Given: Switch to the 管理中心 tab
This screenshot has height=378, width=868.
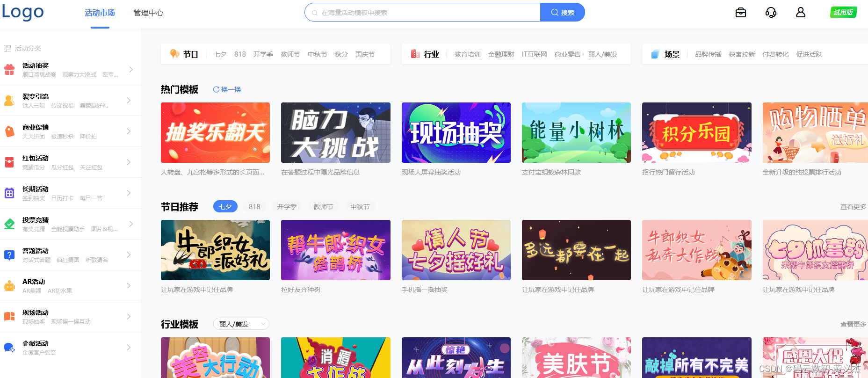Looking at the screenshot, I should point(148,13).
